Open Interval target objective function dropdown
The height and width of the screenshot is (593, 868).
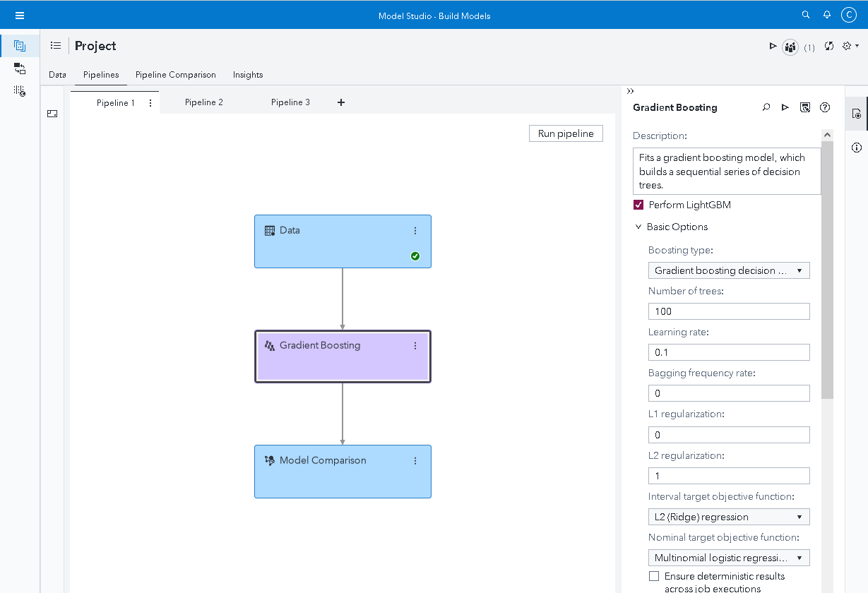pyautogui.click(x=728, y=517)
